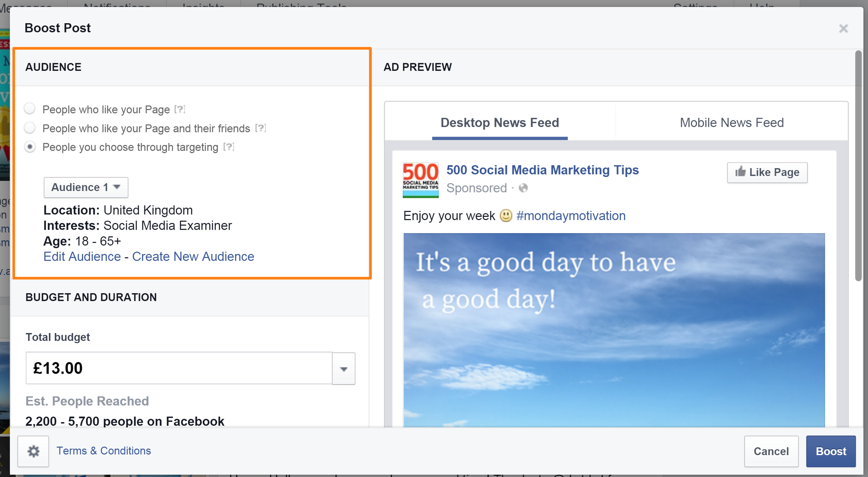Click the Like Page button

click(x=767, y=172)
